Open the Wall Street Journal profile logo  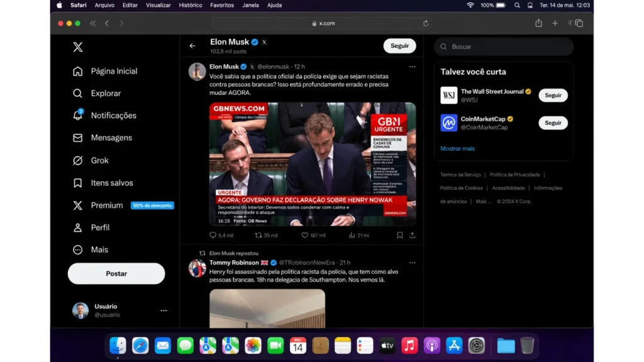pyautogui.click(x=448, y=96)
